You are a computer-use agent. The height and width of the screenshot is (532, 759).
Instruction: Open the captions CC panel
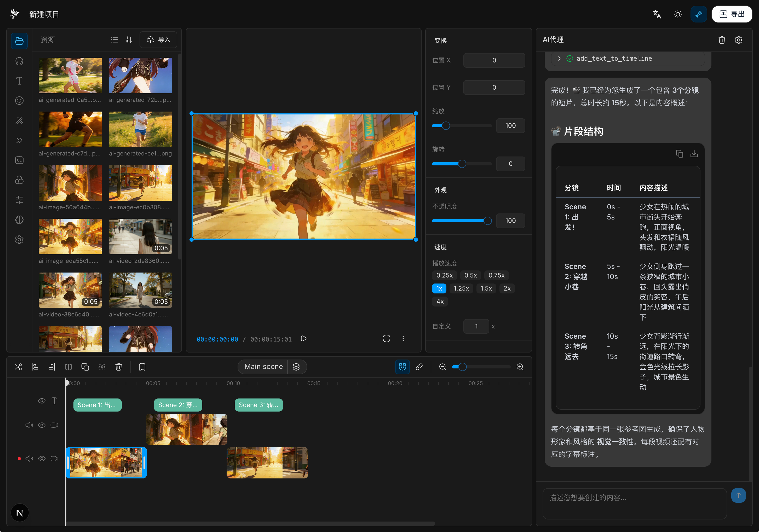(19, 160)
